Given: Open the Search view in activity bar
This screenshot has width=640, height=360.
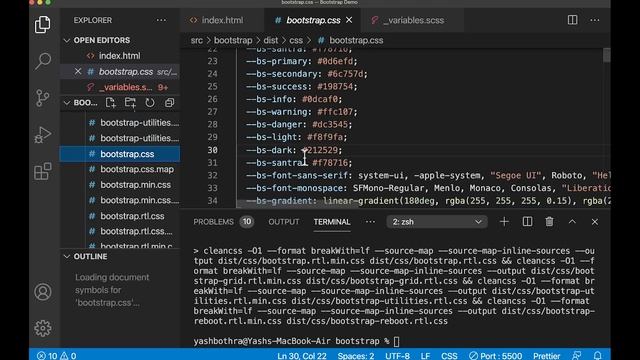Looking at the screenshot, I should (42, 61).
